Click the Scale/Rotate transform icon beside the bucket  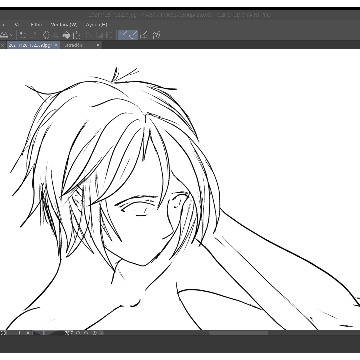pyautogui.click(x=76, y=35)
